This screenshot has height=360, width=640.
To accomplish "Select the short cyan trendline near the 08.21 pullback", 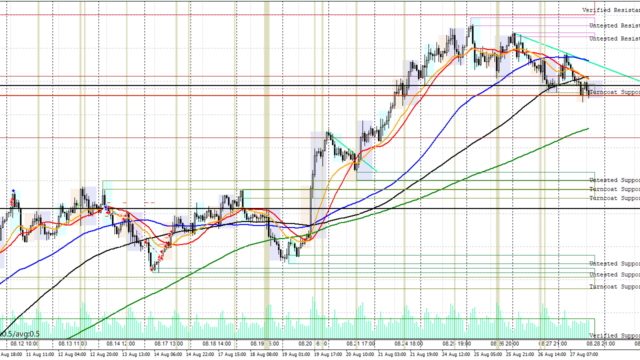I will tap(352, 151).
